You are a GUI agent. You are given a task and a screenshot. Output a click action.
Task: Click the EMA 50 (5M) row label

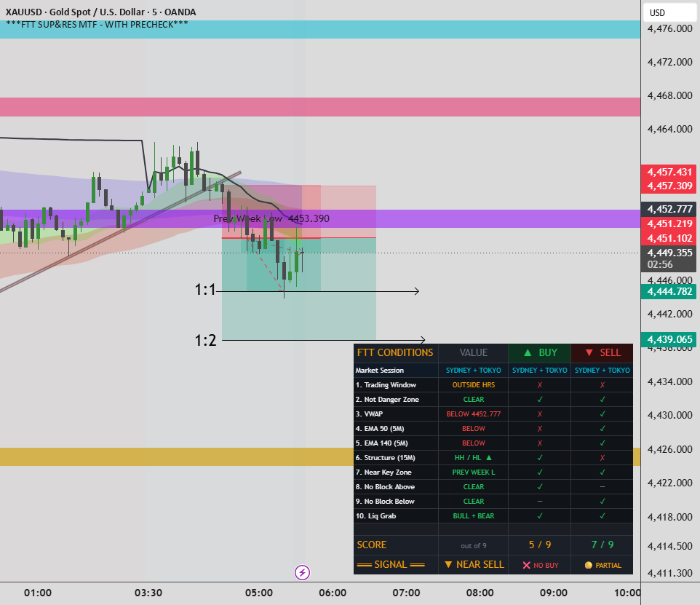[x=380, y=429]
